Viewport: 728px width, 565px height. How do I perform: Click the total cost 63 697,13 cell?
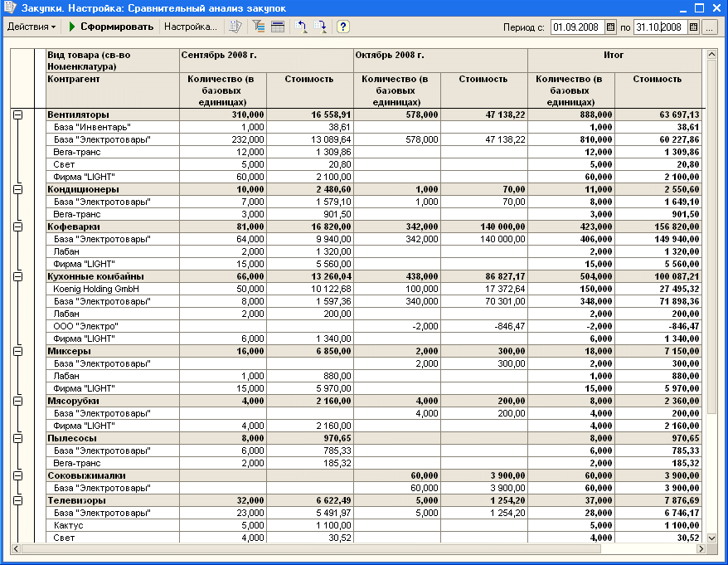[658, 114]
